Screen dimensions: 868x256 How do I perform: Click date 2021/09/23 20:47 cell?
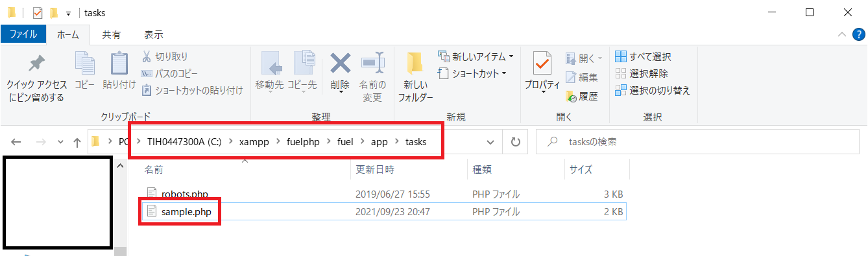tap(392, 211)
